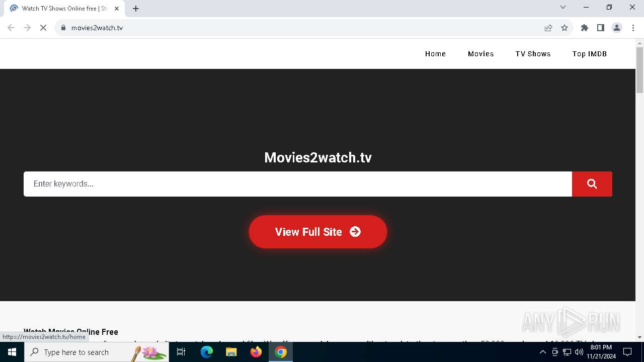Focus the Enter keywords search field
Image resolution: width=644 pixels, height=362 pixels.
(x=298, y=184)
